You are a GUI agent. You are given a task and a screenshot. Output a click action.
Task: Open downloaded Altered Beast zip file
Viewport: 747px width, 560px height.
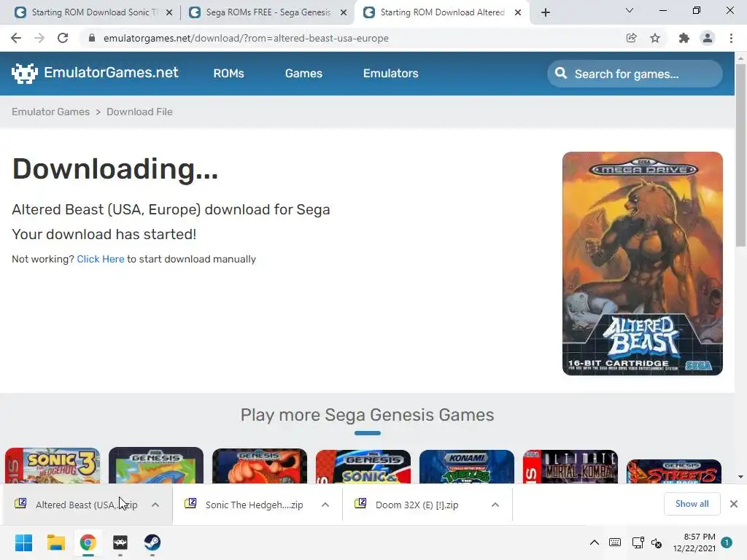(76, 505)
